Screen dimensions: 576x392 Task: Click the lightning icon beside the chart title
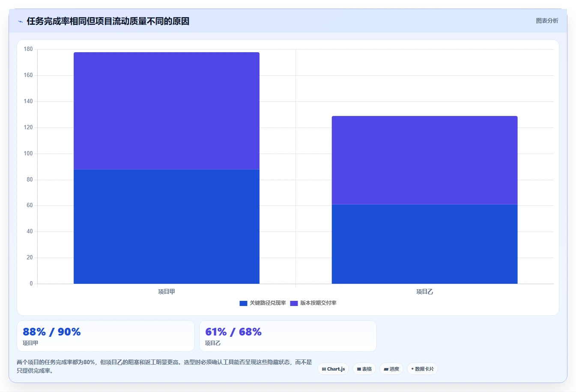[20, 21]
